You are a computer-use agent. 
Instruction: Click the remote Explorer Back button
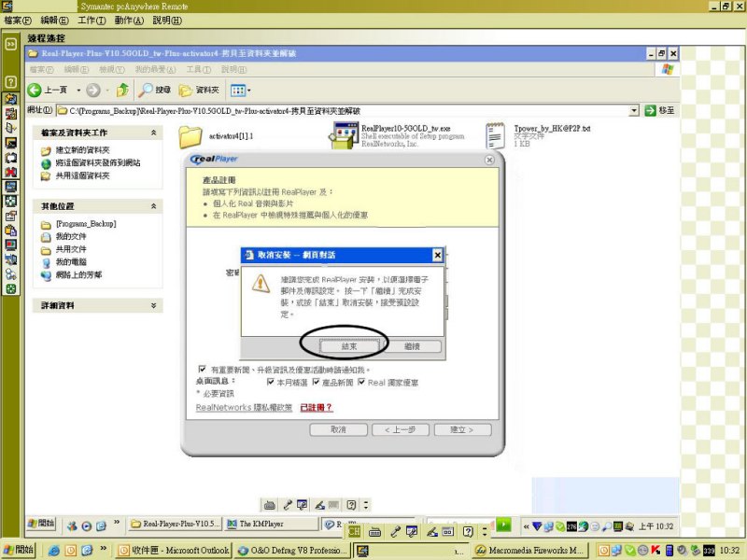[x=48, y=90]
